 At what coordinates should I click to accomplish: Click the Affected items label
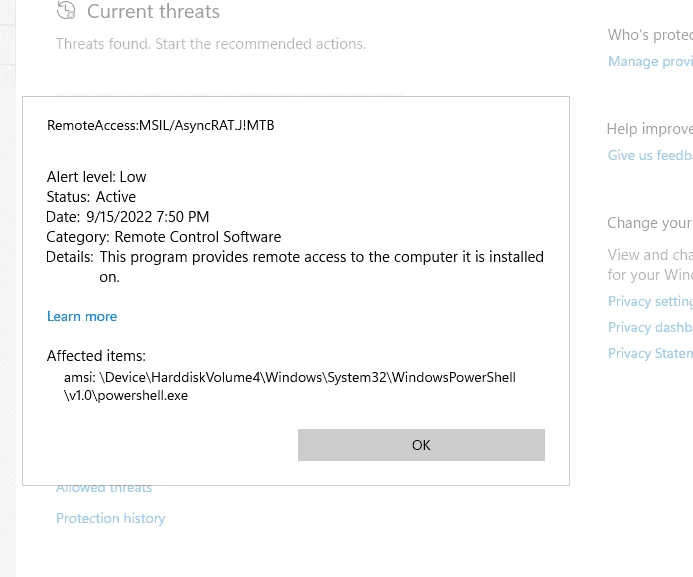[x=96, y=356]
